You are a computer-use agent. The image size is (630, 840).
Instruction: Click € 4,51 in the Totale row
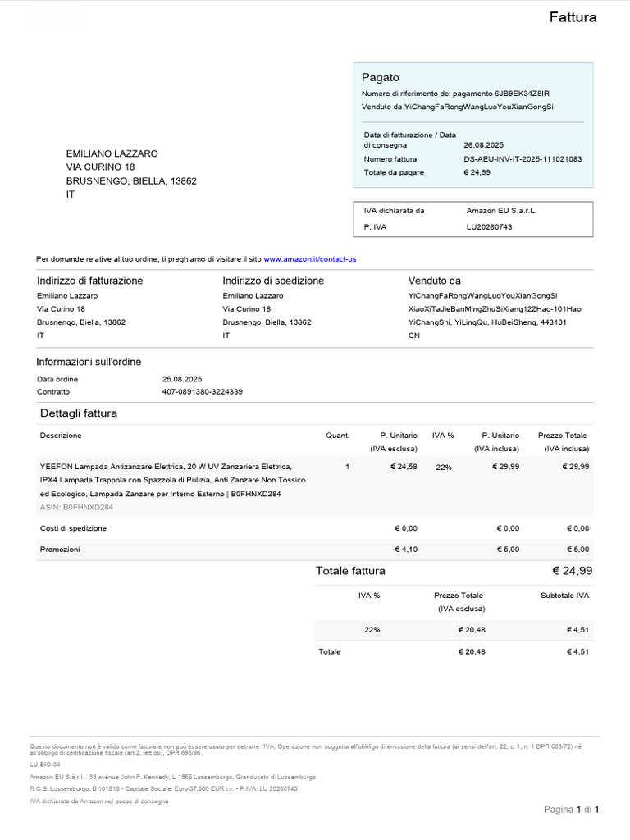577,651
